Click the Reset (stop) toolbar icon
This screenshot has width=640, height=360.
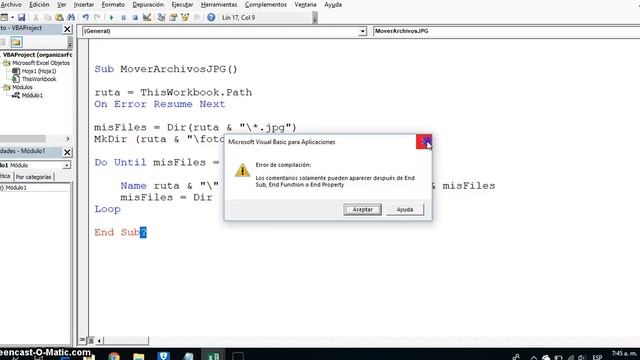click(135, 18)
